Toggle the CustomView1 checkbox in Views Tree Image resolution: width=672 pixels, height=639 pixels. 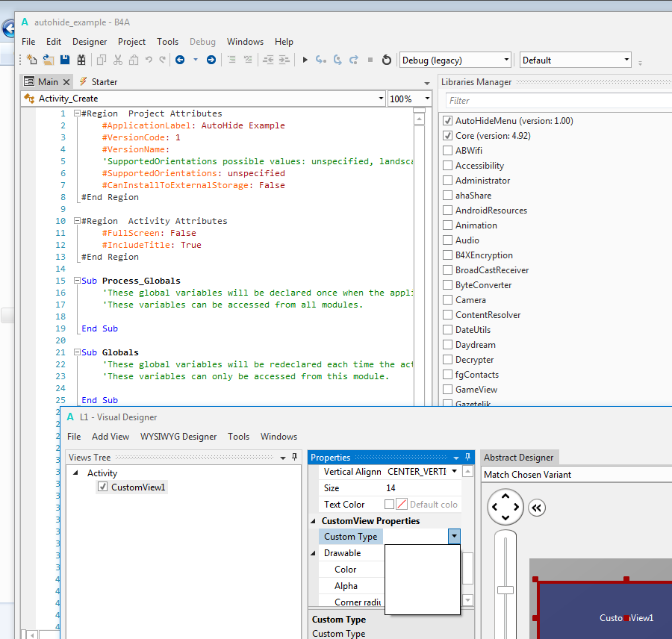pos(103,487)
